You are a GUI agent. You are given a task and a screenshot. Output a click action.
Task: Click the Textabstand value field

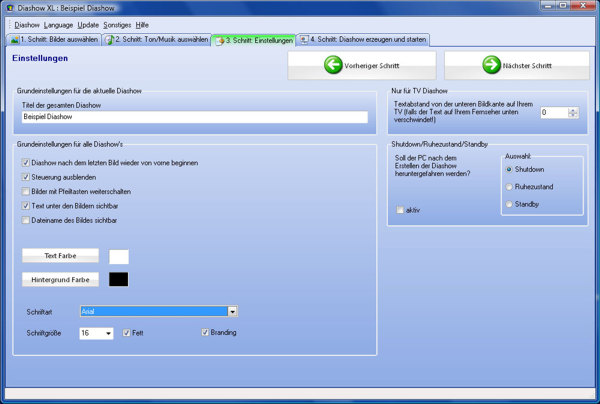pyautogui.click(x=554, y=112)
